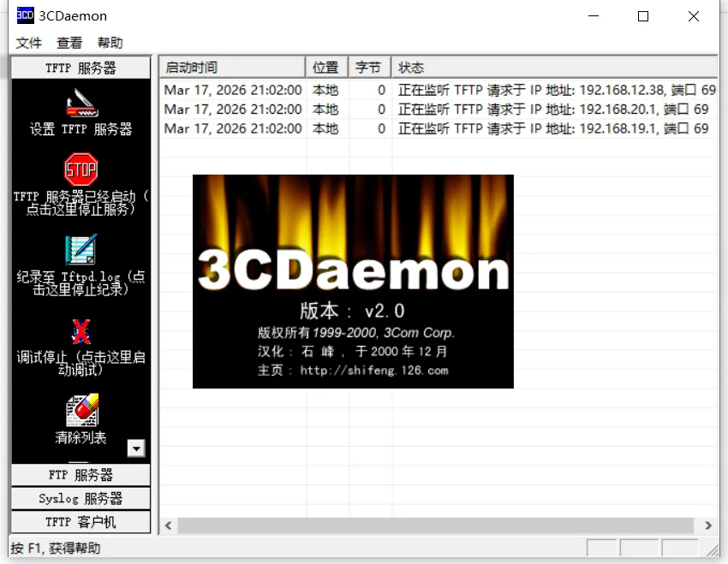Switch to the FTP 服务器 panel
Image resolution: width=728 pixels, height=564 pixels.
81,475
